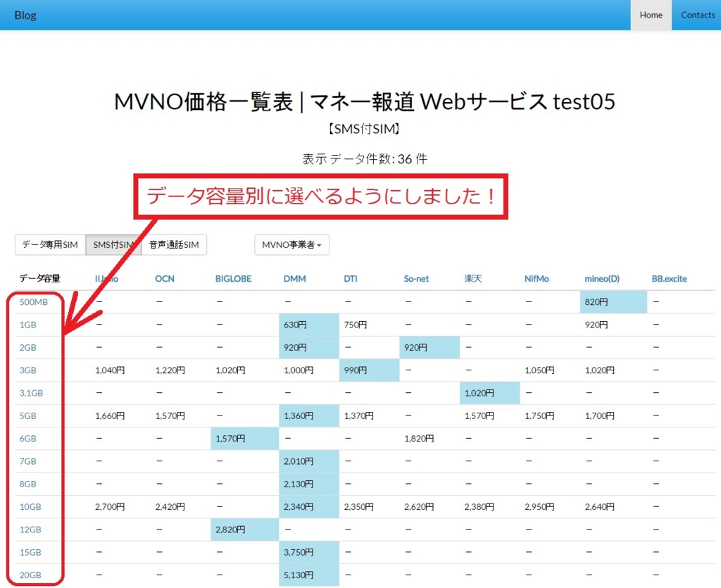Click the 3,750円 DMM 15GB cell
Viewport: 721px width, 588px height.
click(309, 553)
